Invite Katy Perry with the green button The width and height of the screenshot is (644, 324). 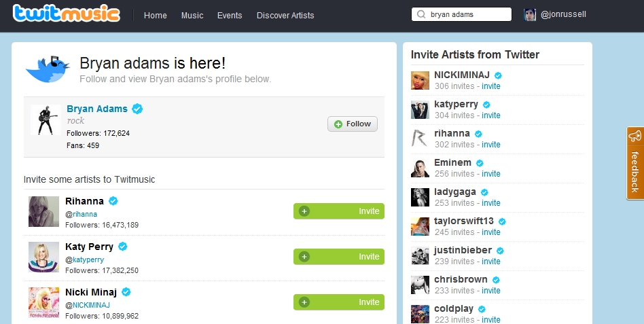339,257
